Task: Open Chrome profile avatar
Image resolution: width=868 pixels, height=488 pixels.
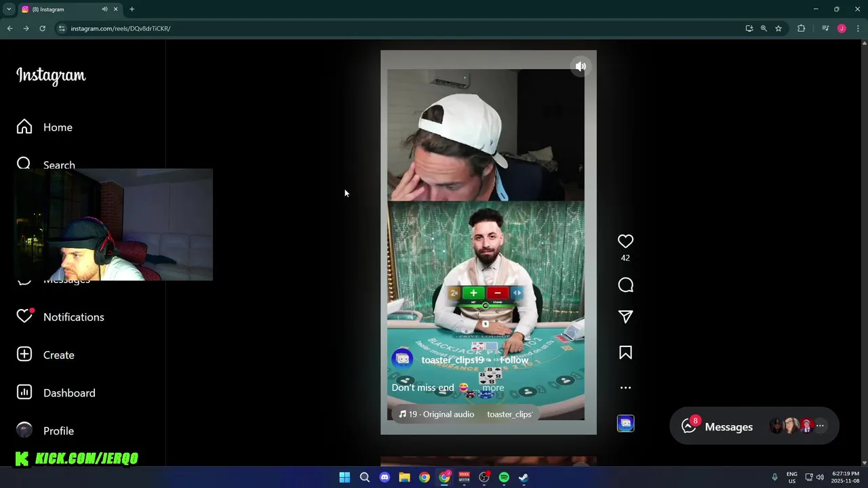Action: 842,28
